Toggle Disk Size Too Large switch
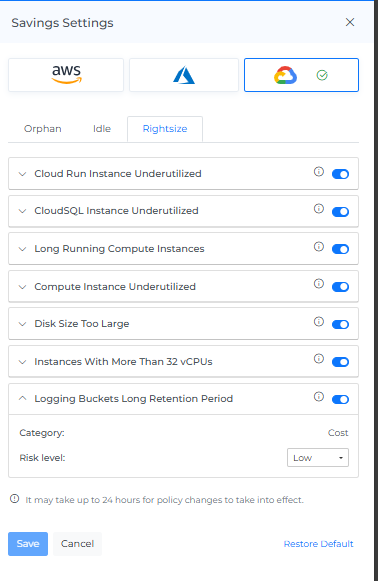 point(340,325)
